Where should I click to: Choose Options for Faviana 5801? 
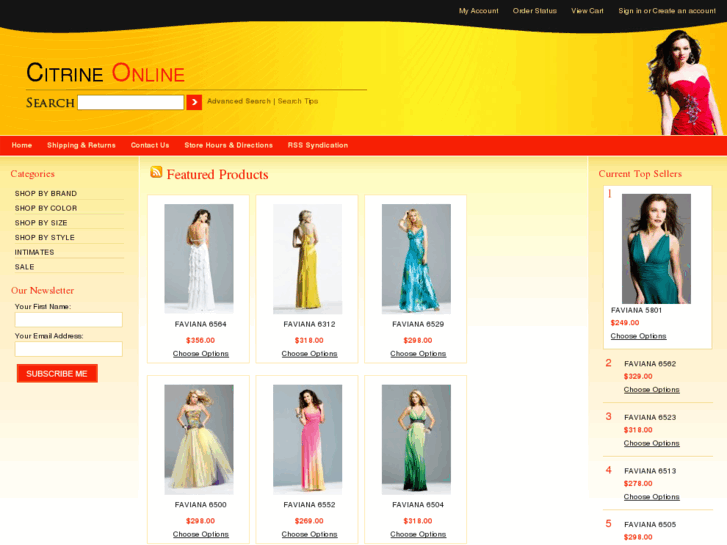coord(638,336)
